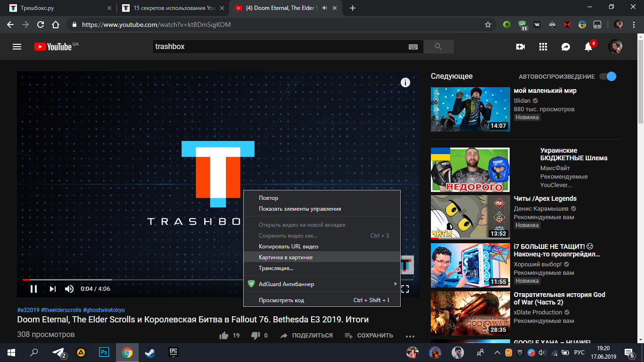Open VK extension icon in toolbar
This screenshot has width=644, height=362.
537,25
